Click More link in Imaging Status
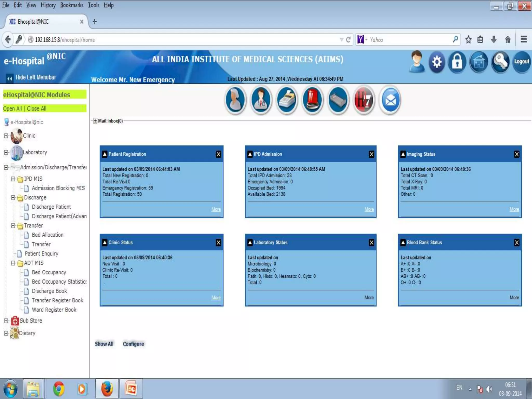The image size is (532, 399). pos(514,209)
